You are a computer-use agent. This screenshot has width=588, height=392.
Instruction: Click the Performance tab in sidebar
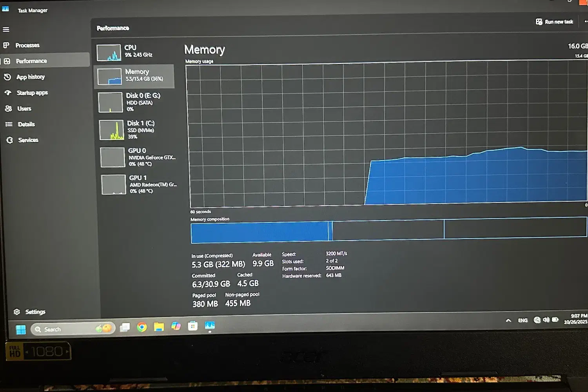[31, 61]
